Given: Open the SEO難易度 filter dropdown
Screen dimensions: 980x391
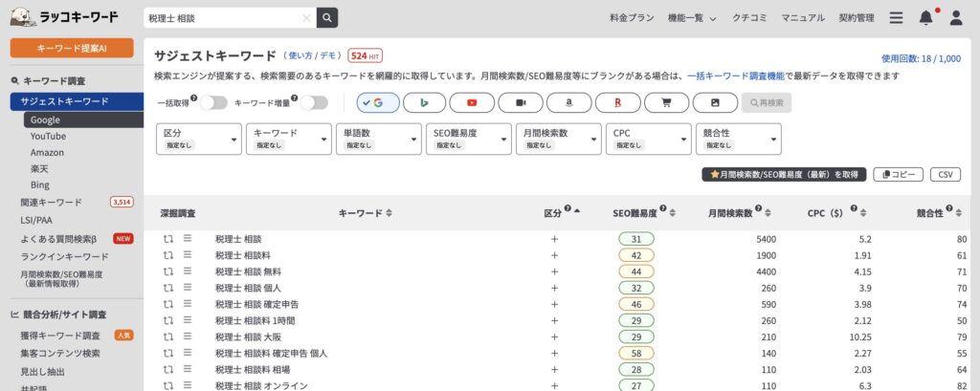Looking at the screenshot, I should point(468,140).
